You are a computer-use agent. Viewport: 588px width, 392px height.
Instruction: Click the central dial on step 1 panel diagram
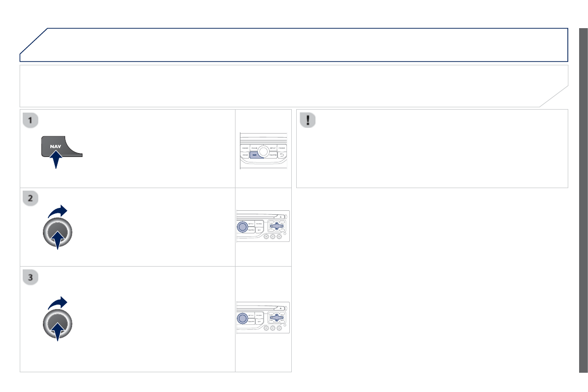[x=263, y=151]
